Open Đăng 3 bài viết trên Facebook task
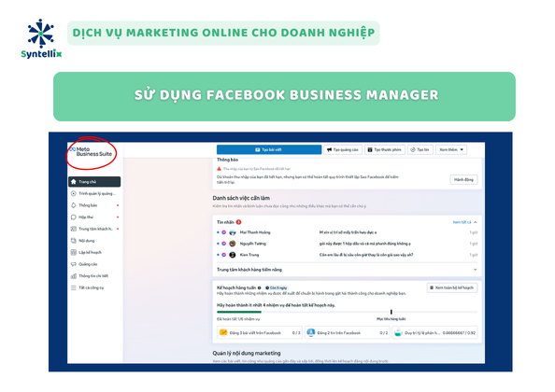This screenshot has width=555, height=392. pyautogui.click(x=260, y=332)
